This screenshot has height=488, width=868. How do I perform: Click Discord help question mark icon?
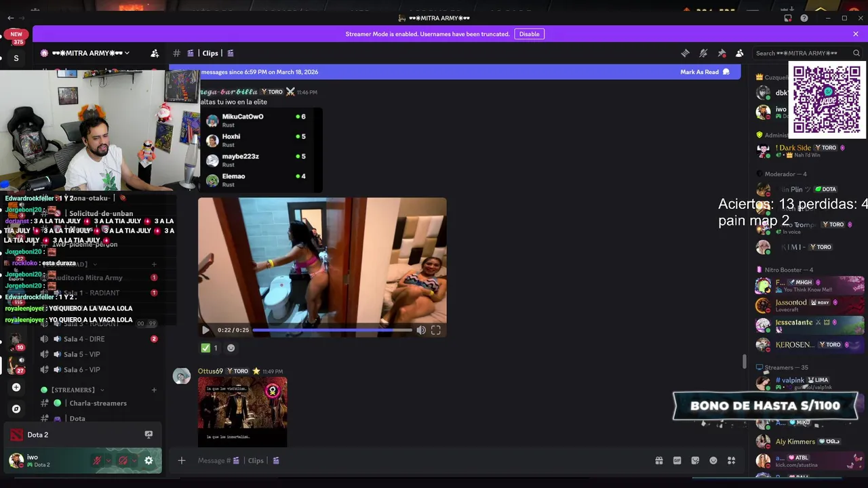pyautogui.click(x=804, y=18)
